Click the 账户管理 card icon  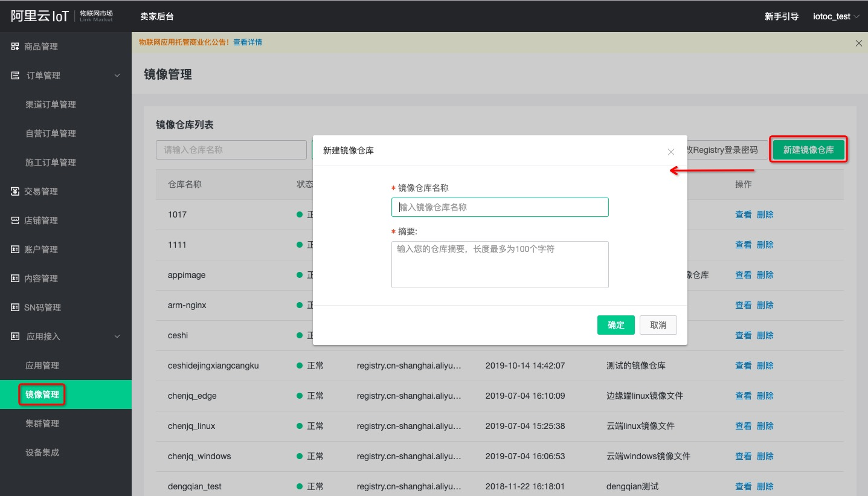point(15,250)
